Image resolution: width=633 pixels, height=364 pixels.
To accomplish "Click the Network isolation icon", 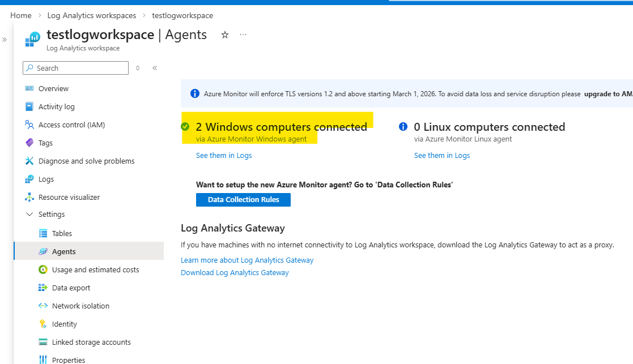I will 43,306.
